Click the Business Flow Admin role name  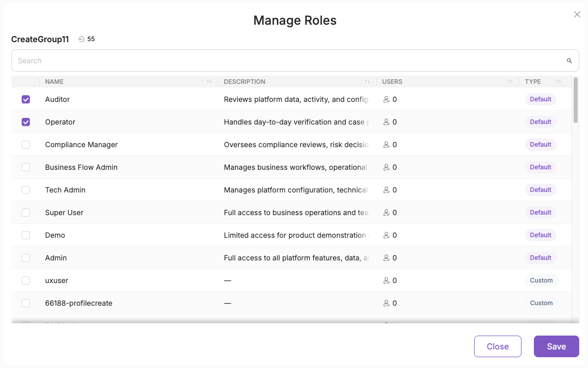[x=81, y=167]
